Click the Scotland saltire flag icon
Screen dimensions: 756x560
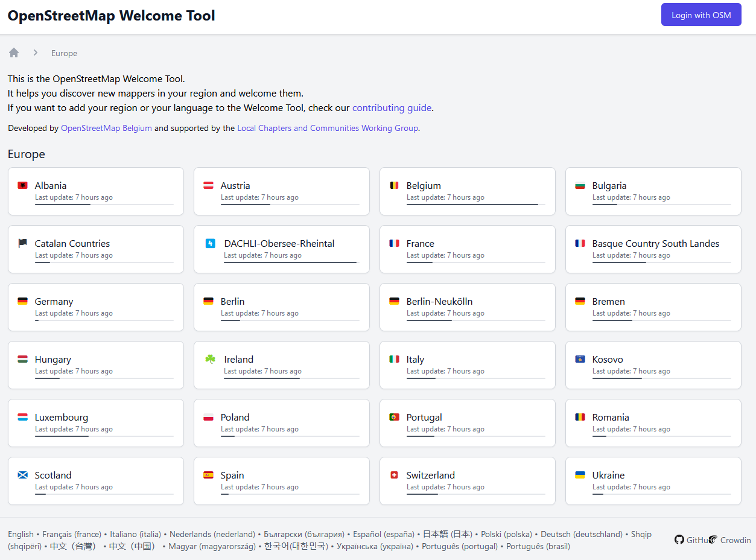point(23,475)
